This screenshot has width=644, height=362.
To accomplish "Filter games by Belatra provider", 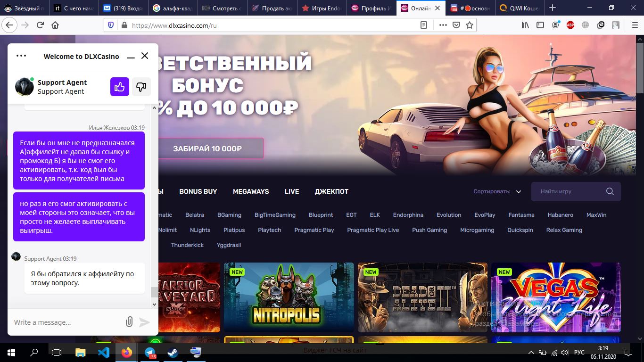I will 195,215.
